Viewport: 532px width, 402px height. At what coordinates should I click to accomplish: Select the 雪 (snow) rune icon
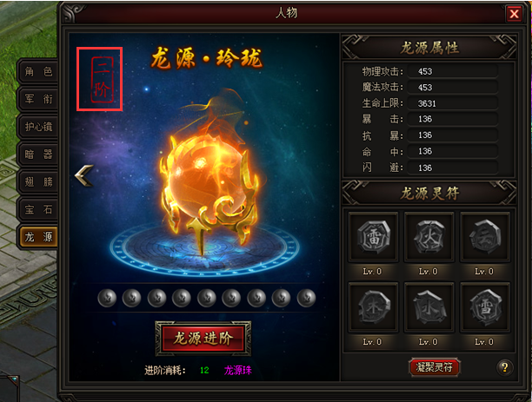pyautogui.click(x=485, y=307)
